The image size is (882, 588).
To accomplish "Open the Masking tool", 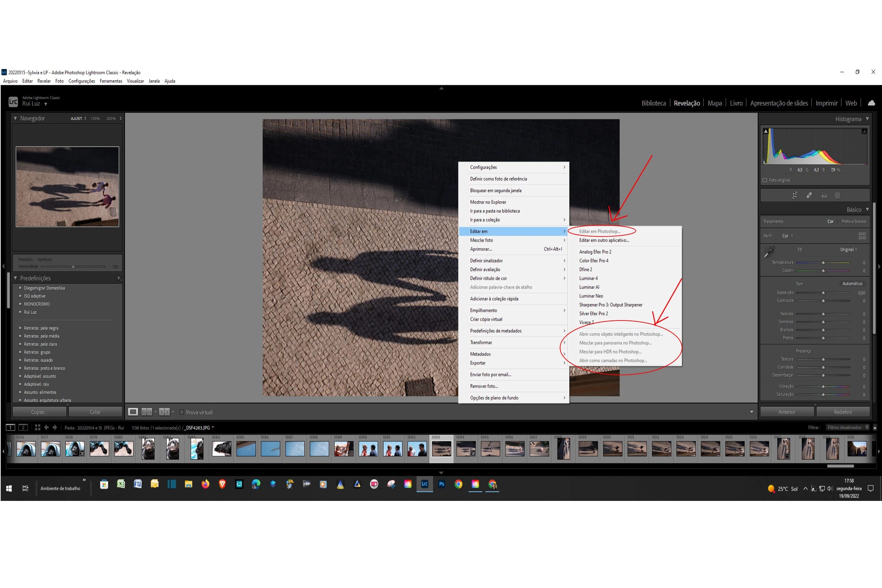I will [837, 196].
